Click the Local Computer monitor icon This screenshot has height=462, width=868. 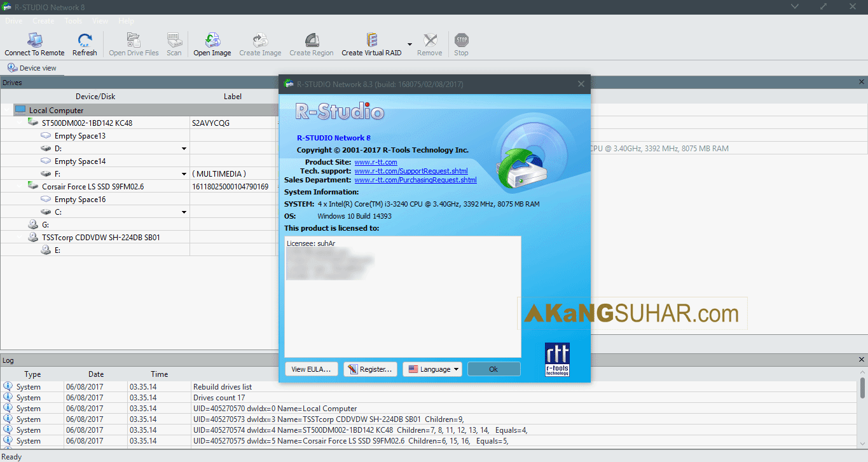(20, 110)
